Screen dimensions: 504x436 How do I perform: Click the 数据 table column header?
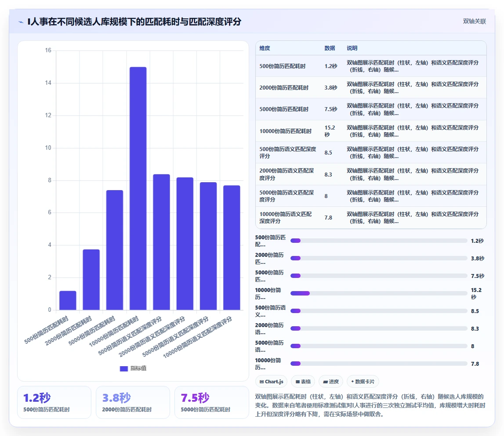[330, 48]
